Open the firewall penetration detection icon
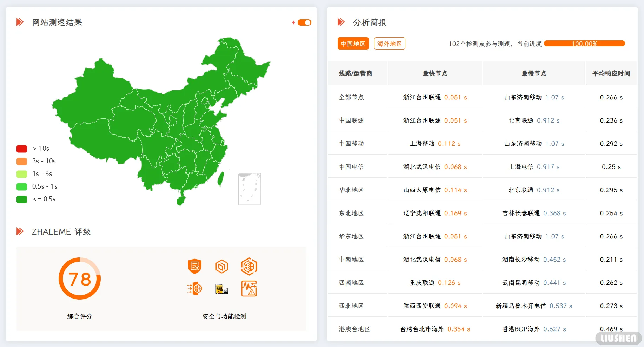The image size is (644, 347). pos(195,289)
